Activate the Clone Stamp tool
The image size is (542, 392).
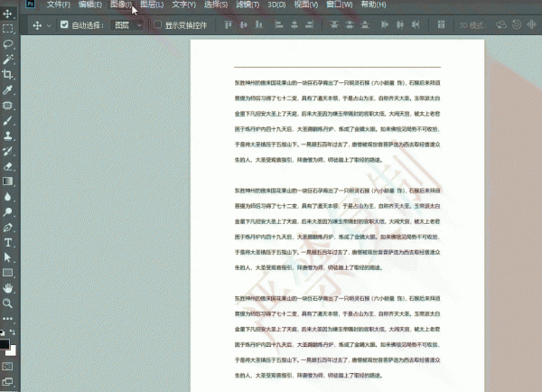click(7, 135)
